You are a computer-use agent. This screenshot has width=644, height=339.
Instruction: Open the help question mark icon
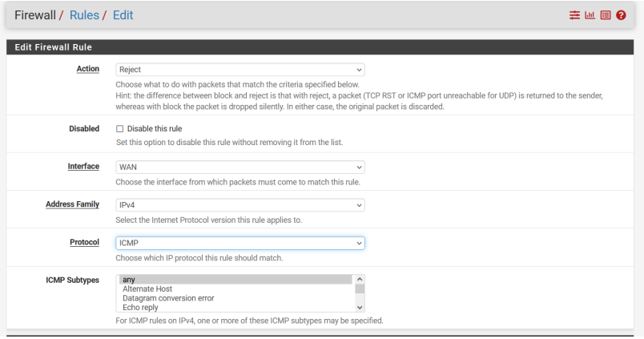621,15
